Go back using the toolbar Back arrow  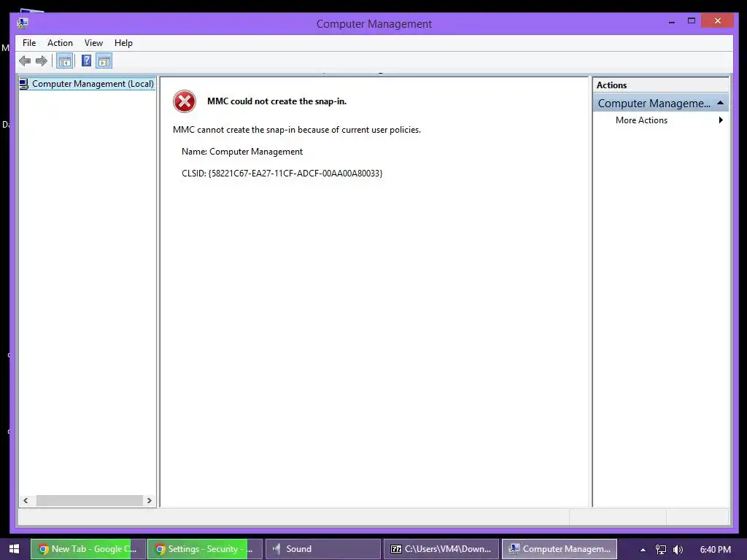pos(25,61)
